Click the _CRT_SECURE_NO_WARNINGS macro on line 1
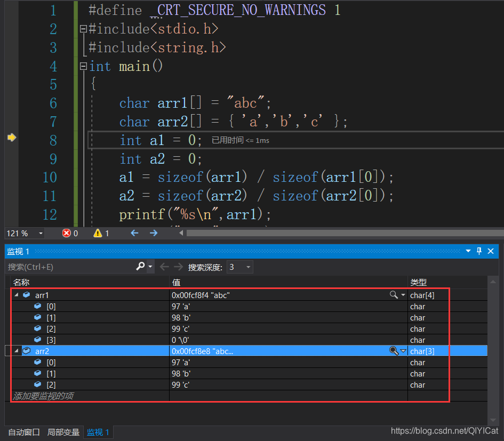The width and height of the screenshot is (504, 441). 238,10
